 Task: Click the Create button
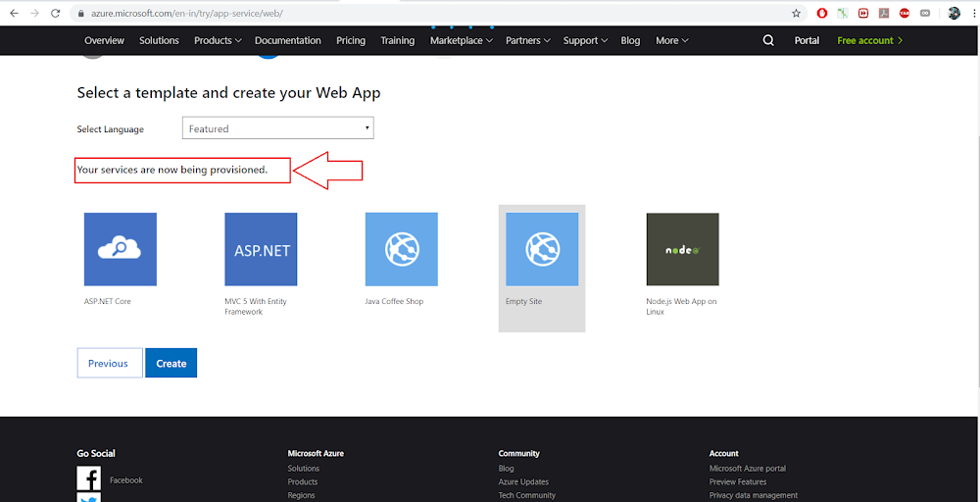click(x=171, y=363)
